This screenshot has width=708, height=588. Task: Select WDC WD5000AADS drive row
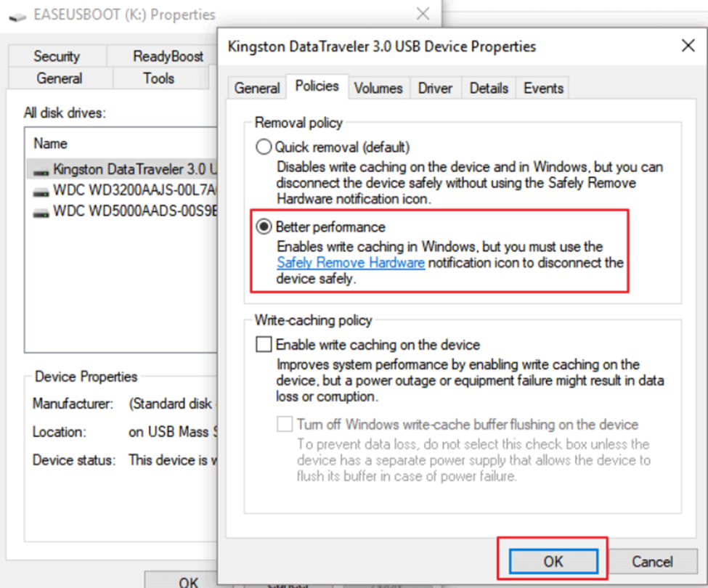tap(122, 211)
